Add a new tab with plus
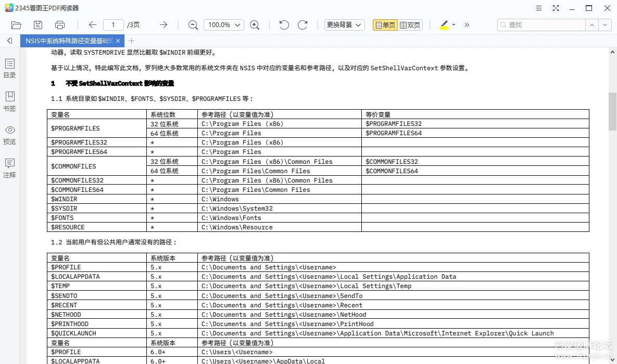The height and width of the screenshot is (364, 617). click(131, 41)
